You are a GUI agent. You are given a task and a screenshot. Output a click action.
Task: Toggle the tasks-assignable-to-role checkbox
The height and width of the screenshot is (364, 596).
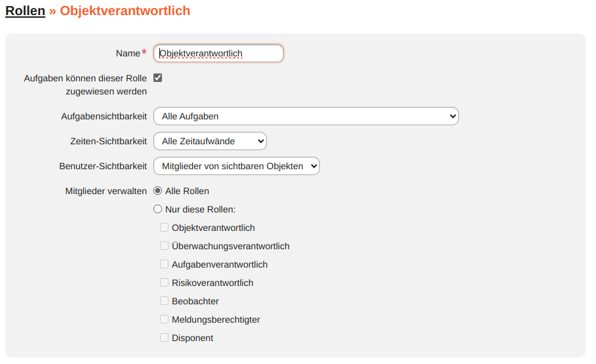pos(157,78)
